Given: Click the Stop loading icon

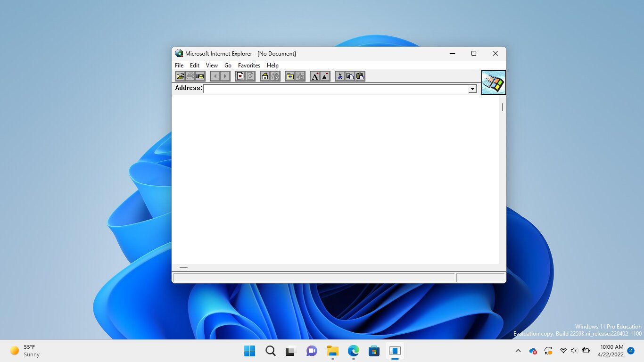Looking at the screenshot, I should [240, 76].
